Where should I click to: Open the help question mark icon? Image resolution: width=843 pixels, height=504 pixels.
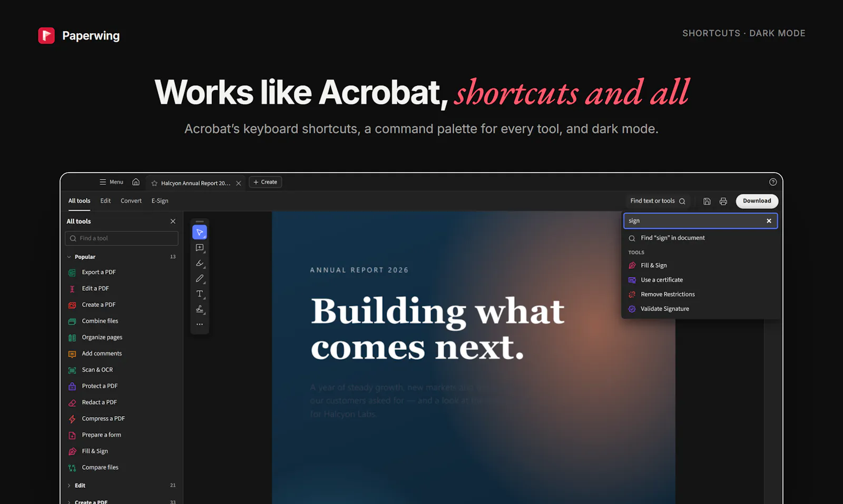click(x=773, y=182)
